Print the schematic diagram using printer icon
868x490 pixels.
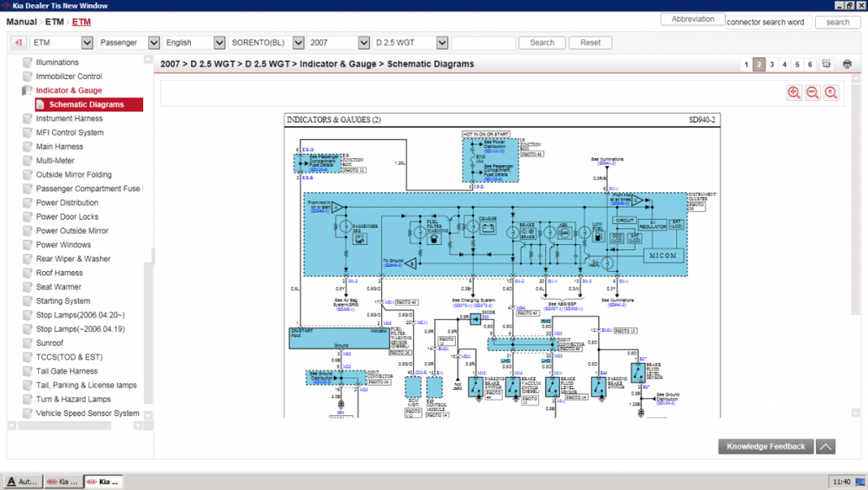pyautogui.click(x=847, y=64)
